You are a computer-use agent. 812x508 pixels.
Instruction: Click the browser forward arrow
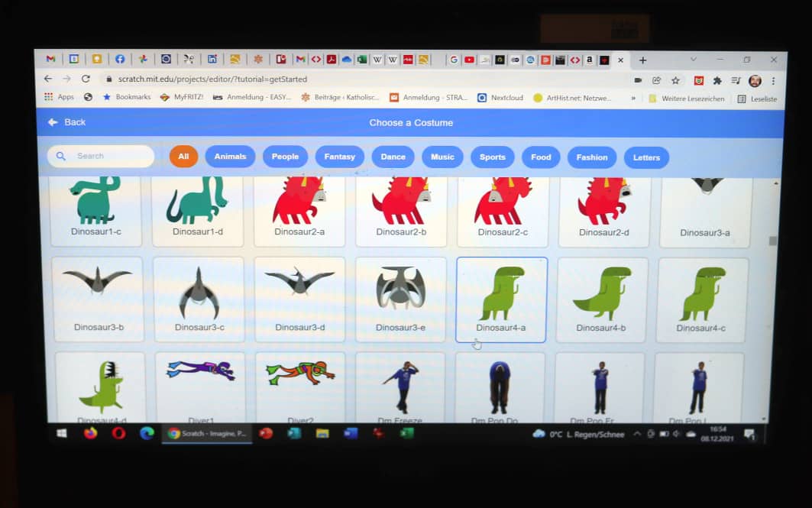[66, 79]
